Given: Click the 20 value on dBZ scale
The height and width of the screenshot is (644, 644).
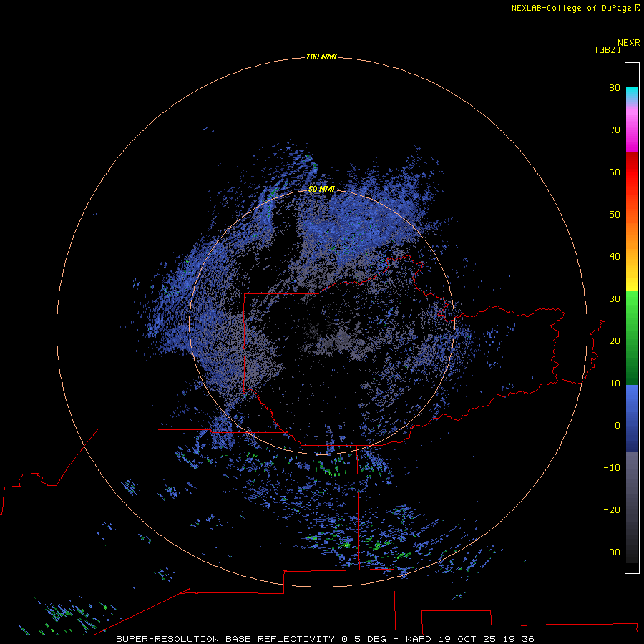Looking at the screenshot, I should [615, 341].
